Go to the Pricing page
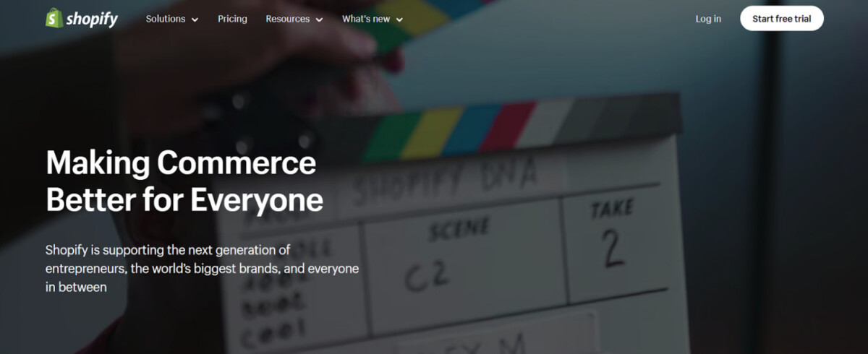This screenshot has width=868, height=354. click(x=232, y=19)
